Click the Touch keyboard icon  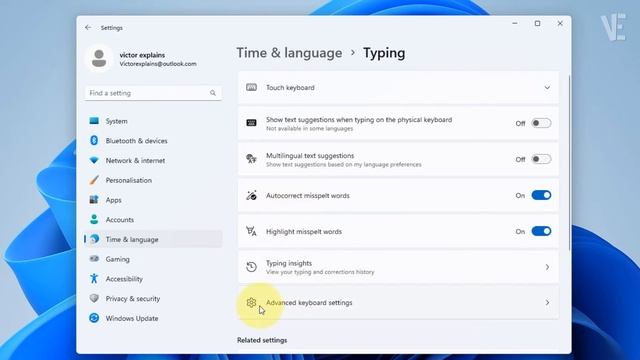tap(251, 87)
